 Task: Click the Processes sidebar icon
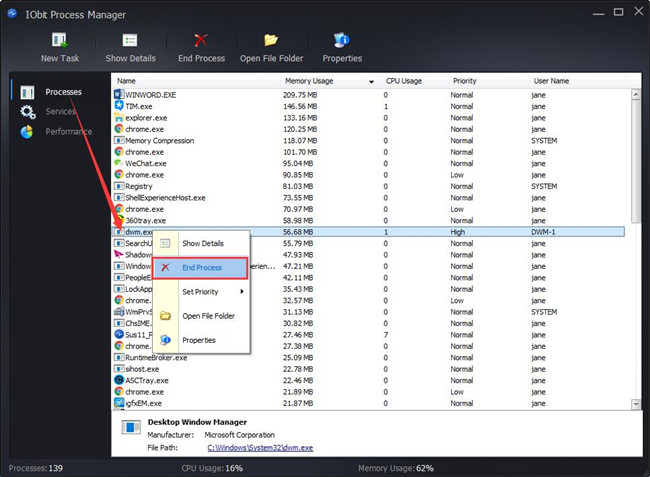[x=27, y=92]
